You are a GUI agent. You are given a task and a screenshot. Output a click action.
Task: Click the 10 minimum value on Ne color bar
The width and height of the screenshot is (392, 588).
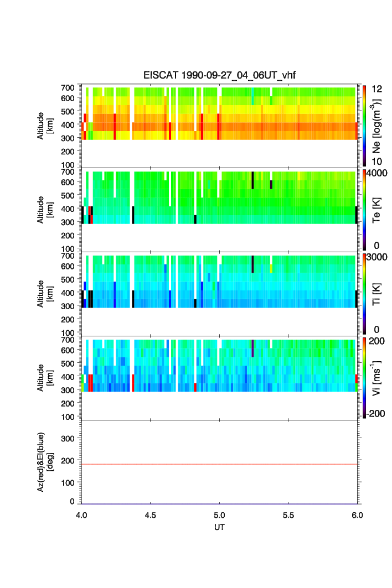click(x=376, y=162)
